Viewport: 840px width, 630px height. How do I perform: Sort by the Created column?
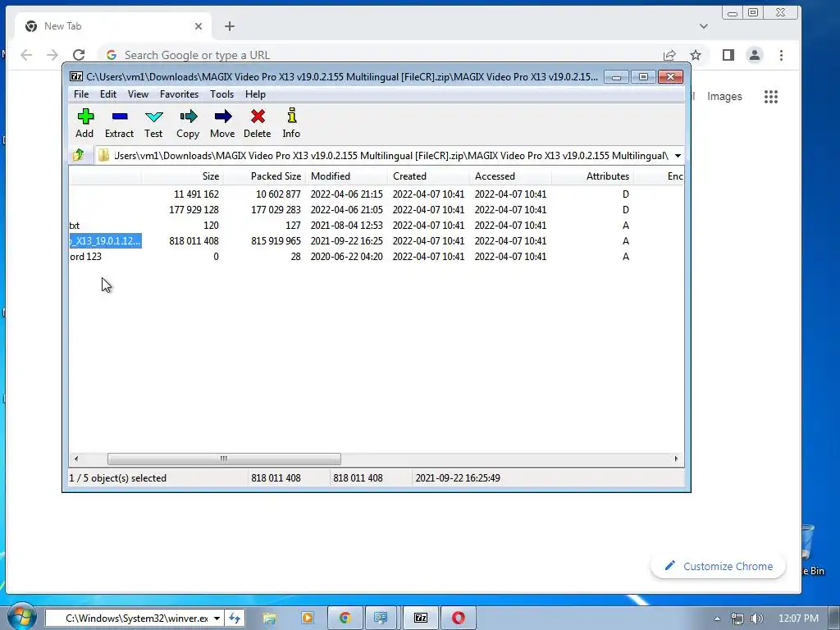coord(428,176)
